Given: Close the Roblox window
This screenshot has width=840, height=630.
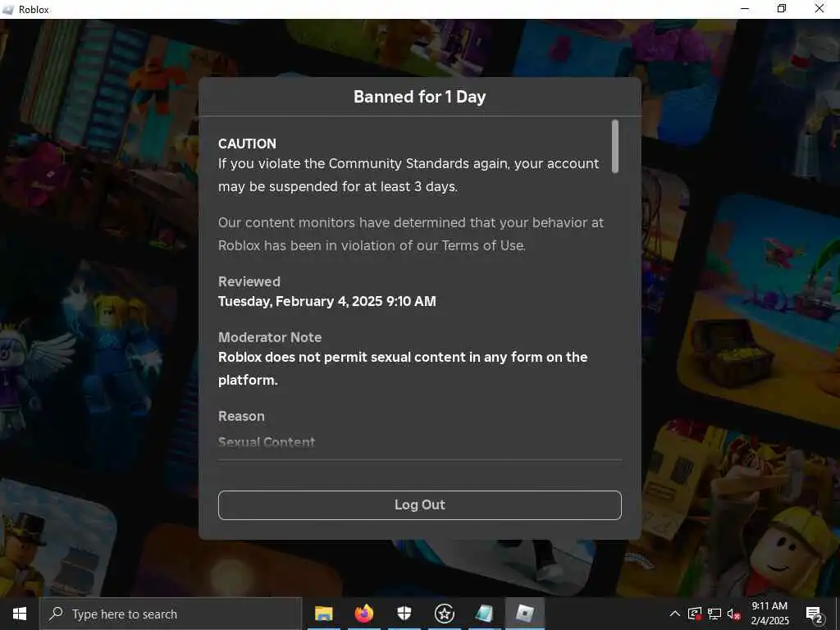Looking at the screenshot, I should pyautogui.click(x=819, y=8).
